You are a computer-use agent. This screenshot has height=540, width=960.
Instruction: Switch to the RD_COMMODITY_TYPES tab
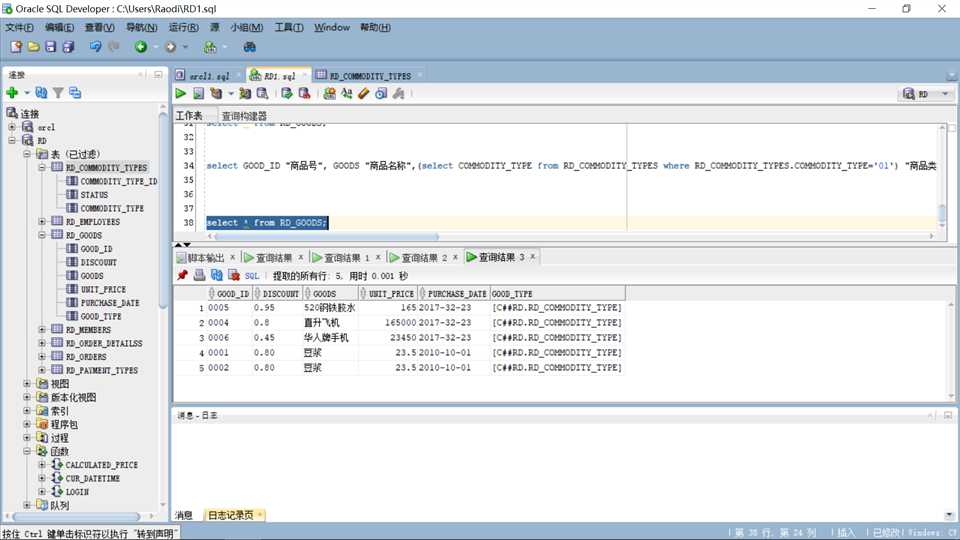tap(370, 76)
